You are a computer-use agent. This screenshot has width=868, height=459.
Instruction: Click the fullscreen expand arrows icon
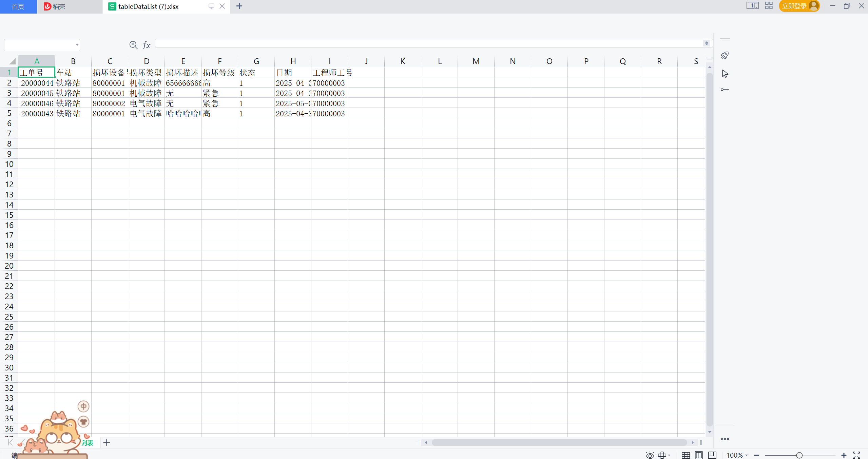[x=857, y=455]
